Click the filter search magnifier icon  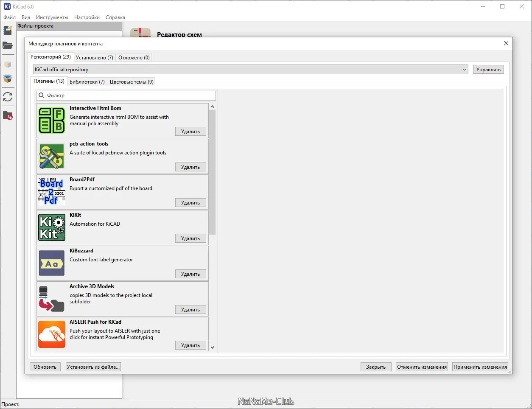pyautogui.click(x=42, y=95)
